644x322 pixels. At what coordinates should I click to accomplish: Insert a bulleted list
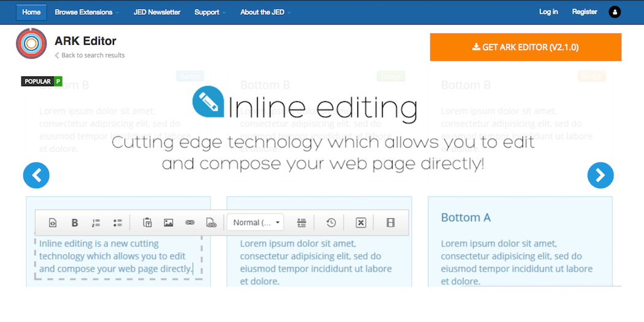click(118, 223)
